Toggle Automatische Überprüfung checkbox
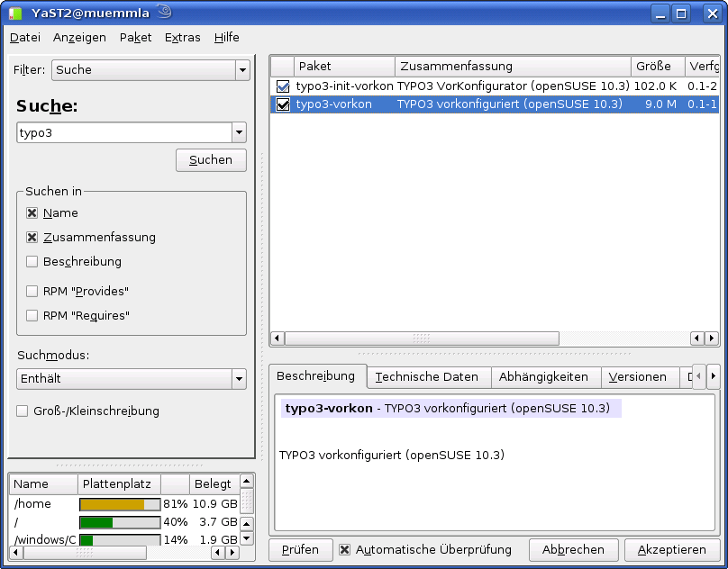The height and width of the screenshot is (569, 728). coord(344,549)
